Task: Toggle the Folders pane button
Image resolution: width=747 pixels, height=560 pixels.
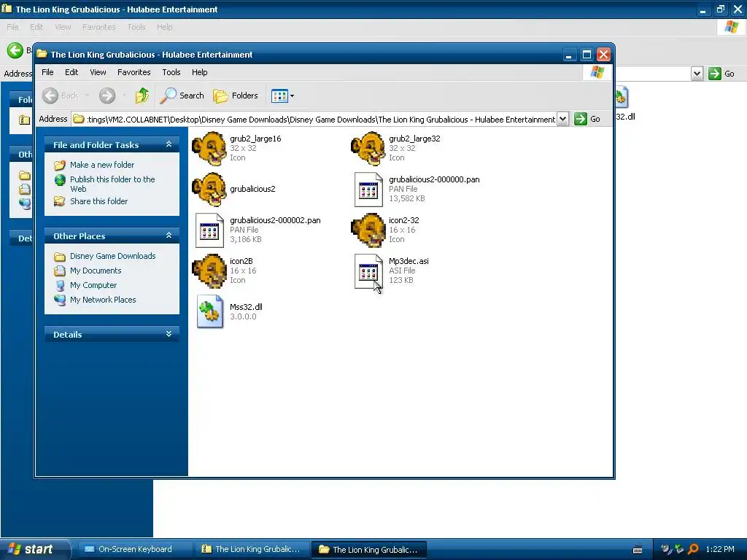Action: [236, 96]
